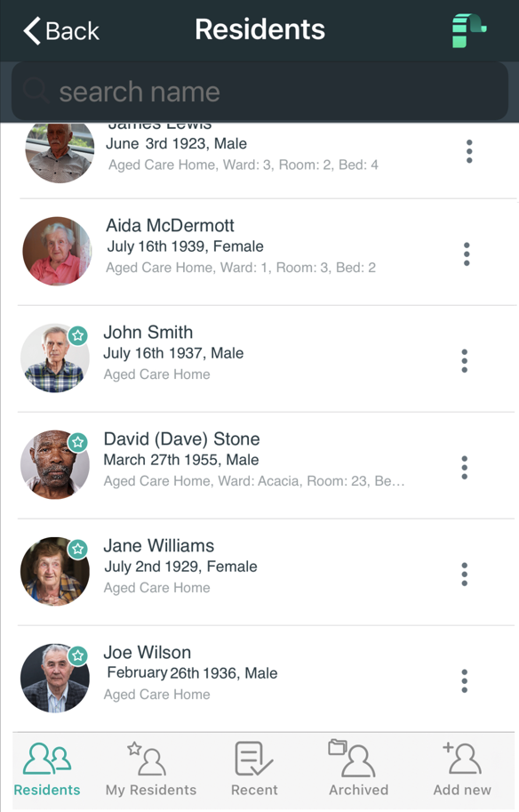519x812 pixels.
Task: Open Aida McDermott's profile photo
Action: coord(57,251)
